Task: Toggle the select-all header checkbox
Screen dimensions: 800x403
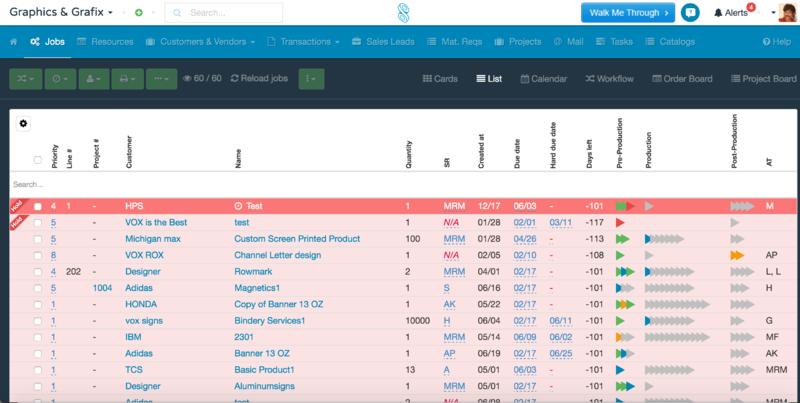Action: click(38, 160)
